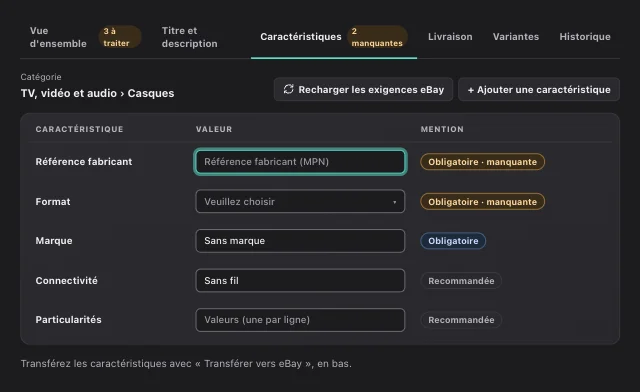The width and height of the screenshot is (640, 392).
Task: Click the VALEUR column header
Action: pos(214,129)
